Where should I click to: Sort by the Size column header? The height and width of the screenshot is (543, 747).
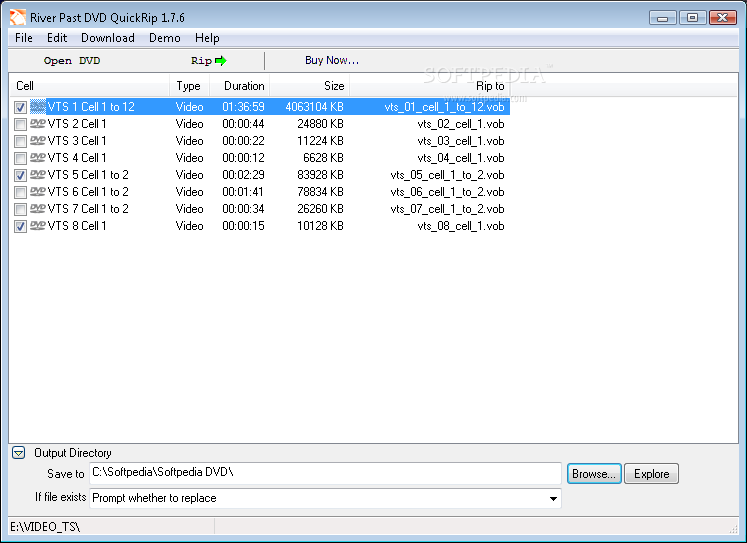tap(310, 86)
